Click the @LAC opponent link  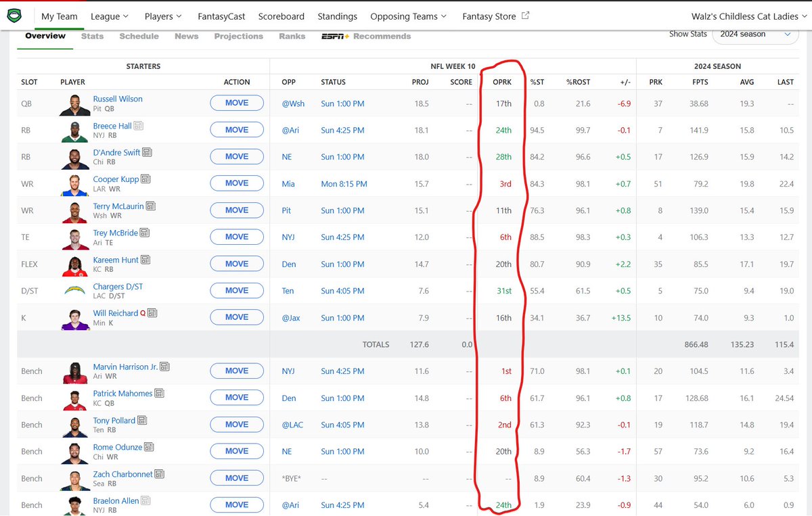[294, 425]
